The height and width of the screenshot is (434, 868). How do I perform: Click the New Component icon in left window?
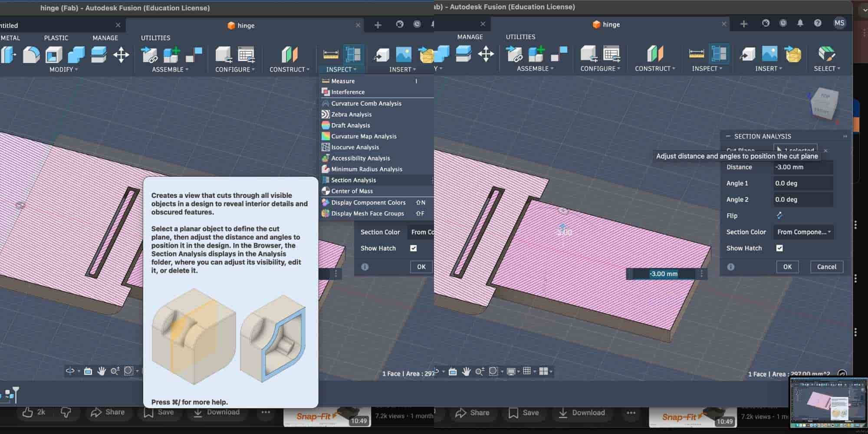click(x=171, y=55)
